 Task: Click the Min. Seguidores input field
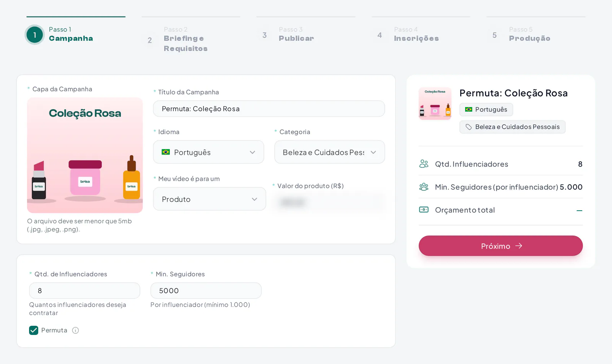click(x=206, y=291)
